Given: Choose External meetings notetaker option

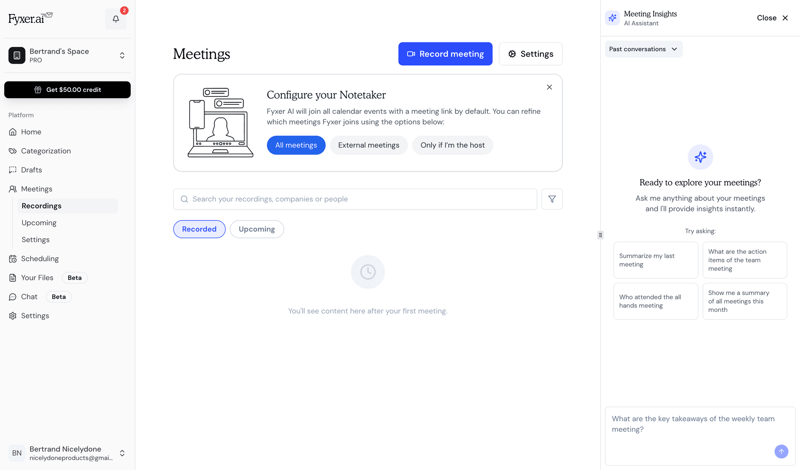Looking at the screenshot, I should pyautogui.click(x=368, y=145).
